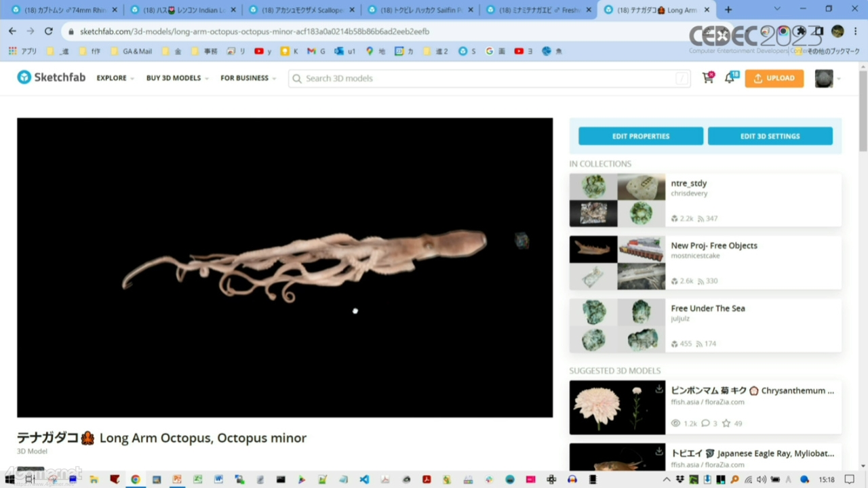This screenshot has width=868, height=488.
Task: Switch to the カブトムシ Rhino tab
Action: click(64, 10)
